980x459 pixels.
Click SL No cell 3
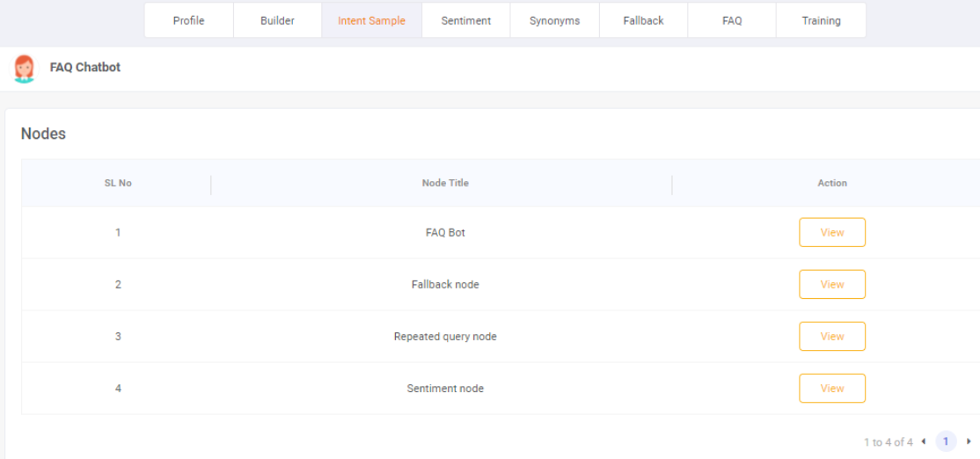118,336
